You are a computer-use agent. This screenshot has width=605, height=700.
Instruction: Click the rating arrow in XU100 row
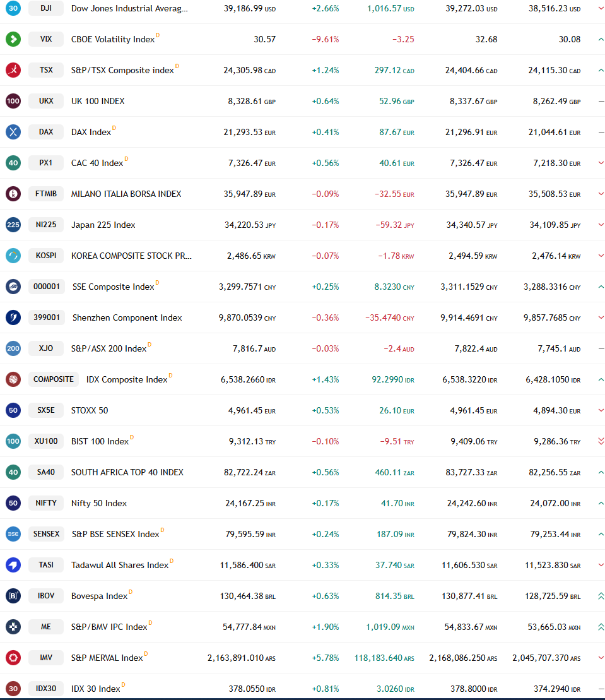point(601,441)
